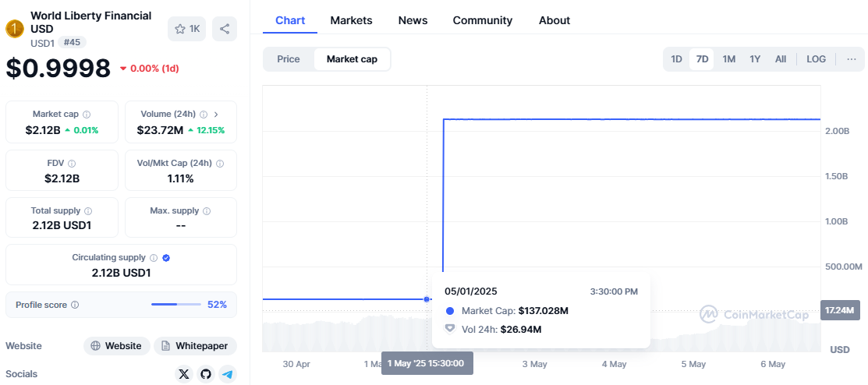Click the 17.24M volume axis label
Image resolution: width=868 pixels, height=385 pixels.
[840, 310]
